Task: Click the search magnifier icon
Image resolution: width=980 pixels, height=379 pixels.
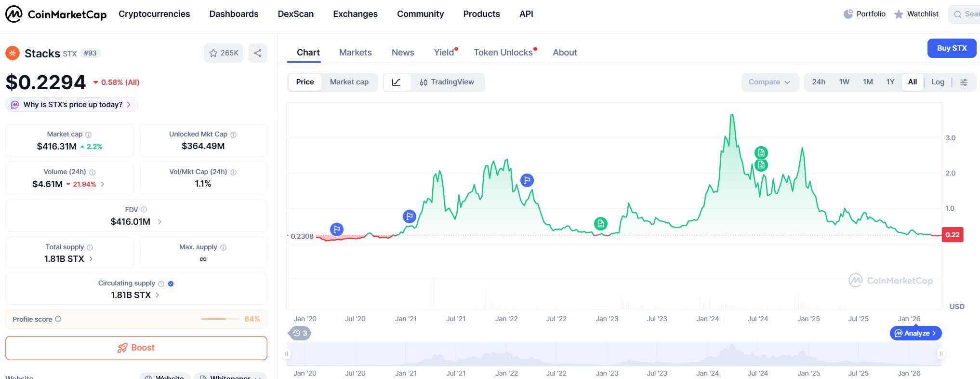Action: (x=958, y=14)
